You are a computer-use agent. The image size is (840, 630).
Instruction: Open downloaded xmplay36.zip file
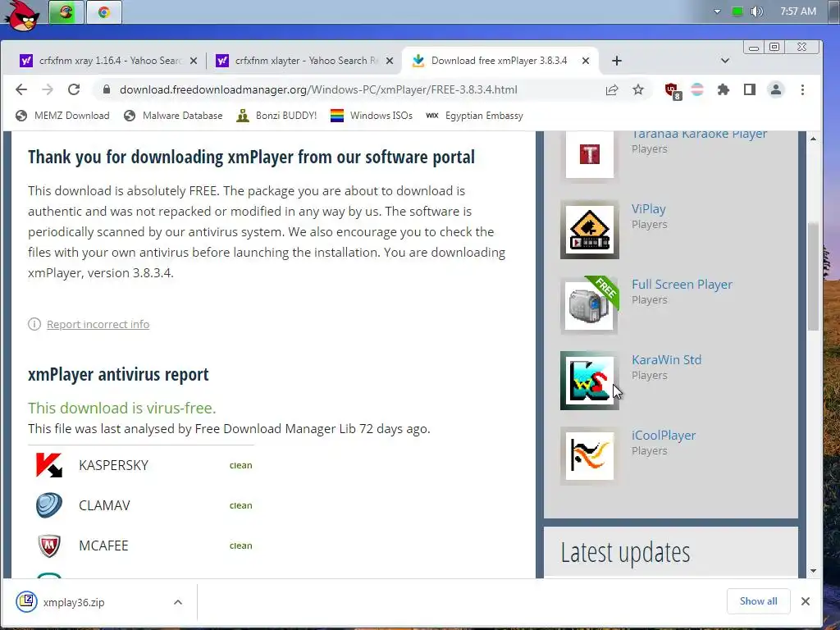click(74, 602)
